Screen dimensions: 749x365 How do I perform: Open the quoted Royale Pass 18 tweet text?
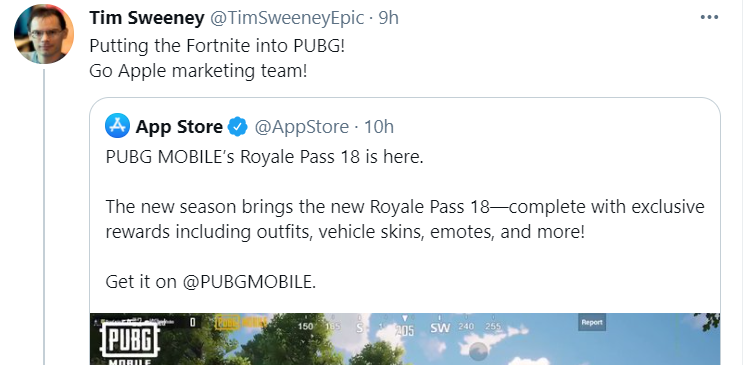[x=405, y=219]
